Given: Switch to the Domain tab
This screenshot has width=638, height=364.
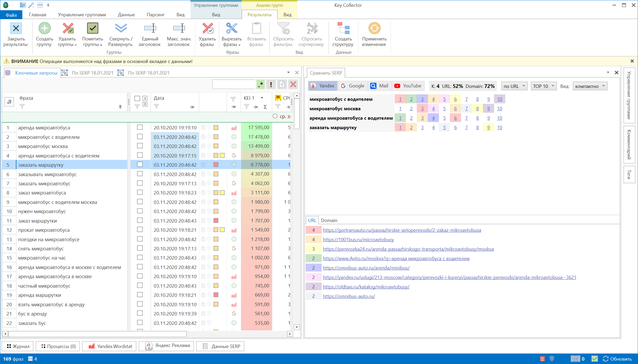Looking at the screenshot, I should (329, 220).
